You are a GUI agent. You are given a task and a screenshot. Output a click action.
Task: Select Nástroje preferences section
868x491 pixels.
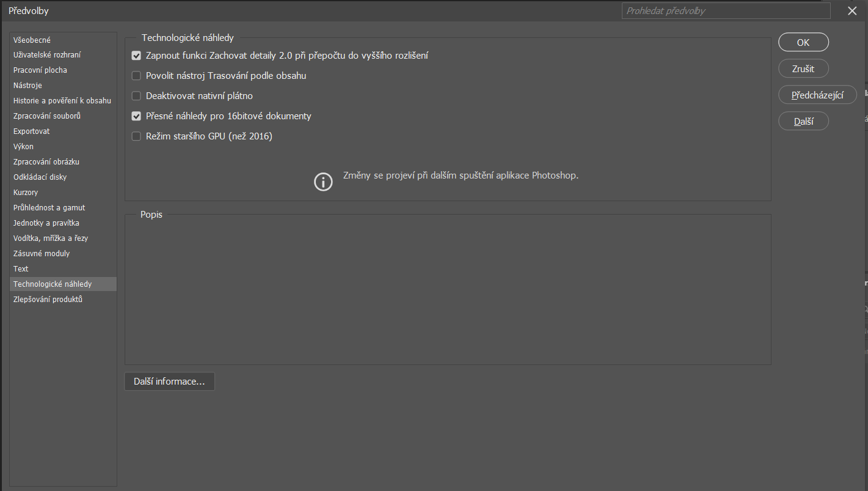click(27, 86)
